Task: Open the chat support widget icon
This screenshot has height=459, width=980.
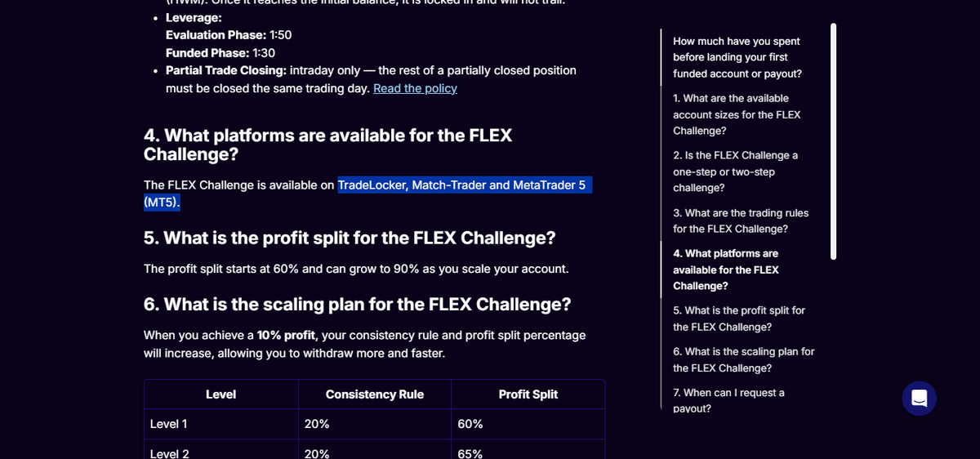Action: [x=919, y=399]
